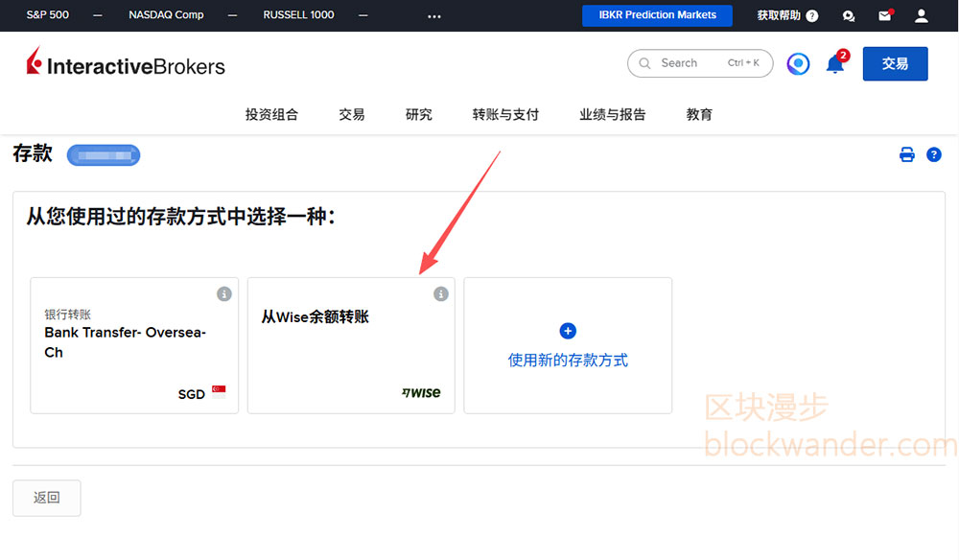Open the IBKR AI assistant circle icon
Viewport: 959px width, 560px height.
coord(798,63)
